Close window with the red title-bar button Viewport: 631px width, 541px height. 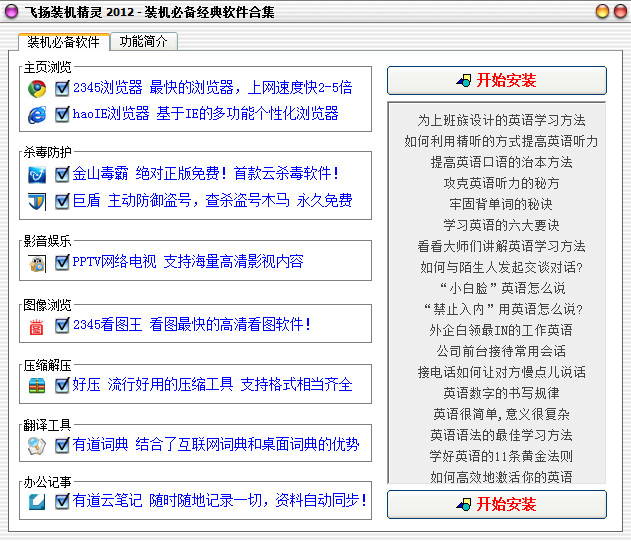[x=620, y=11]
